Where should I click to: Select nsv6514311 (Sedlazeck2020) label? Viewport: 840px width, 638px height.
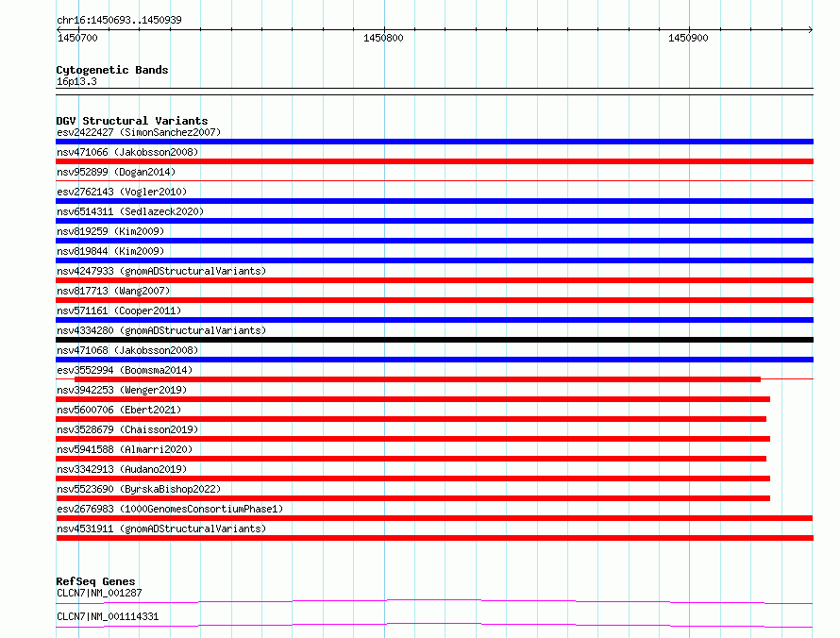click(x=130, y=211)
